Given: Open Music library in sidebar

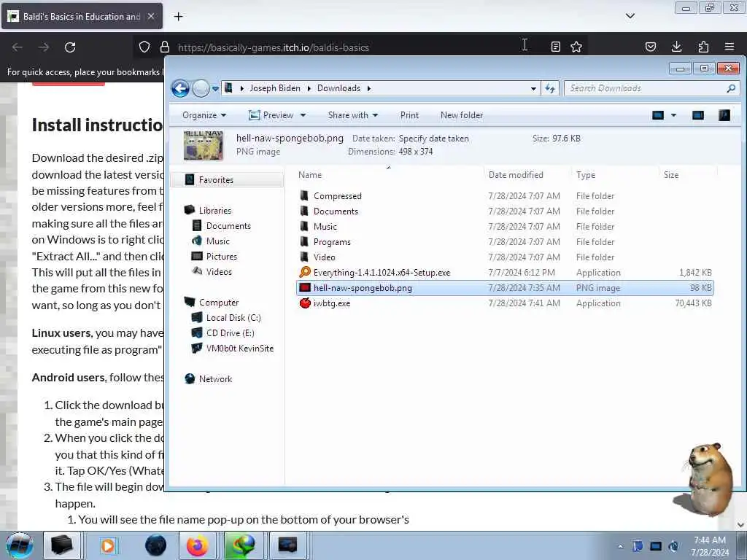Looking at the screenshot, I should 217,241.
